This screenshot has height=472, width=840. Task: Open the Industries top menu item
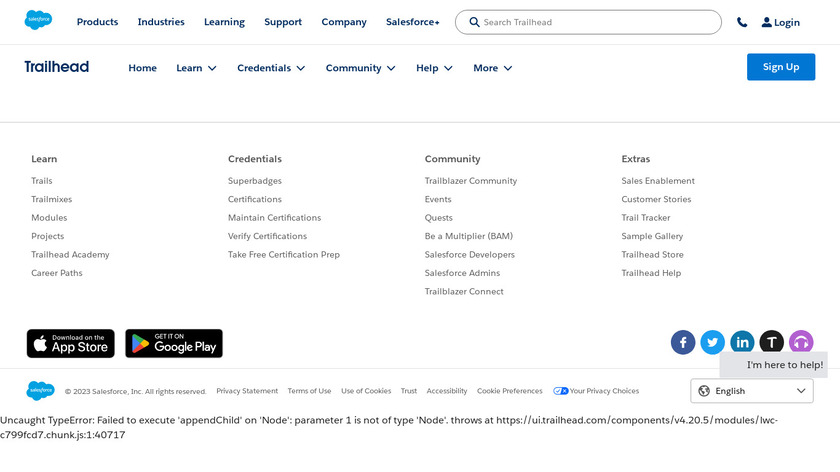pos(161,22)
